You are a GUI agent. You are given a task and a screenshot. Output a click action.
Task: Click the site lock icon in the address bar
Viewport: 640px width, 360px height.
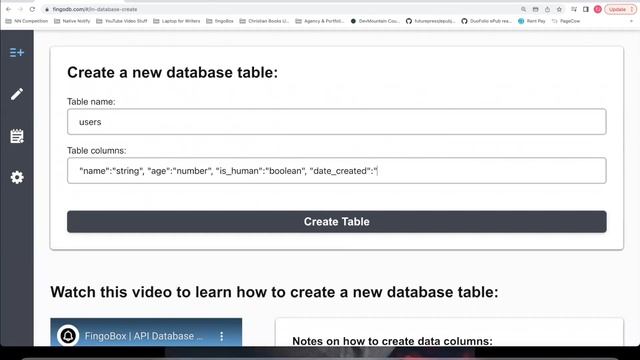point(47,9)
